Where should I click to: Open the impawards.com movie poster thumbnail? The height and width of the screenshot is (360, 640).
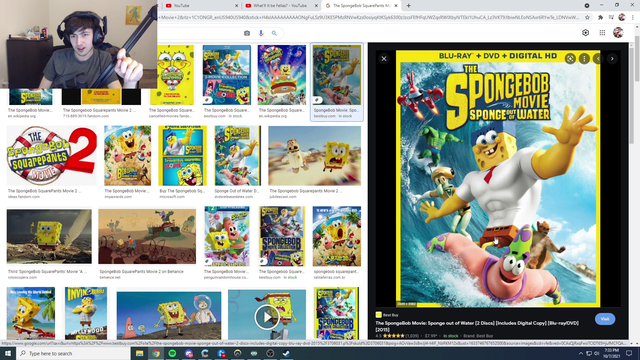tap(127, 156)
